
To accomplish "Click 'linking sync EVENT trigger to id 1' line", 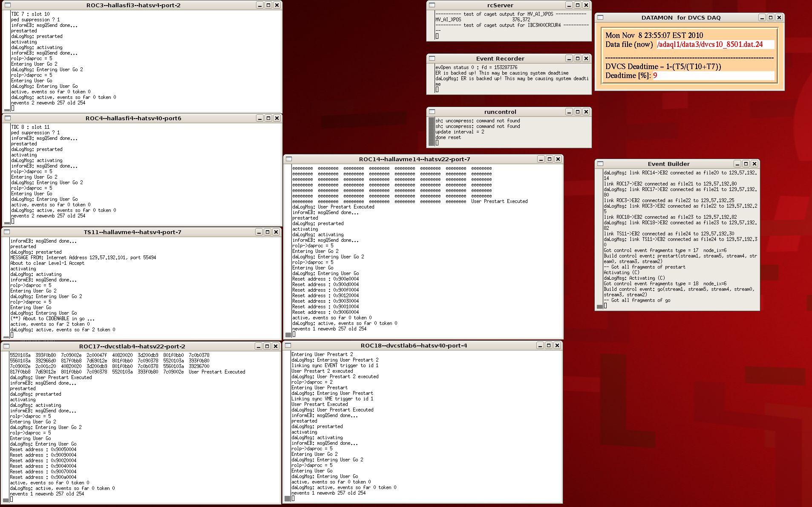I will tap(335, 365).
